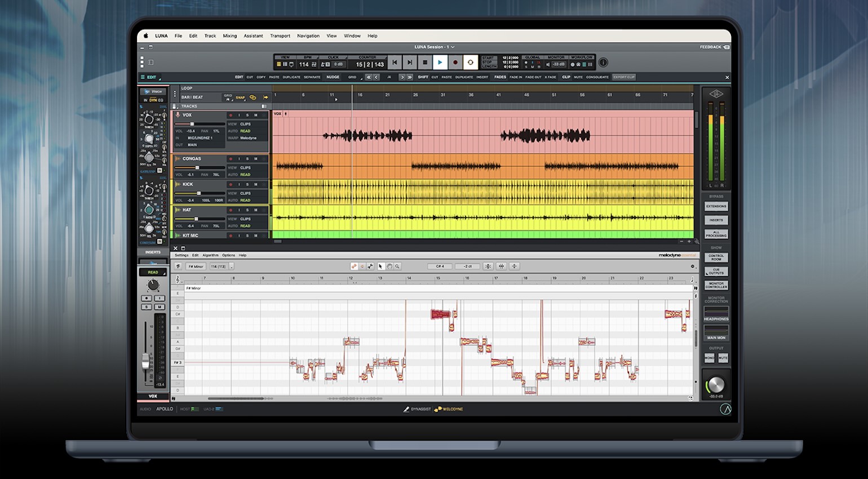Click the Record button in transport
Image resolution: width=868 pixels, height=479 pixels.
[455, 63]
